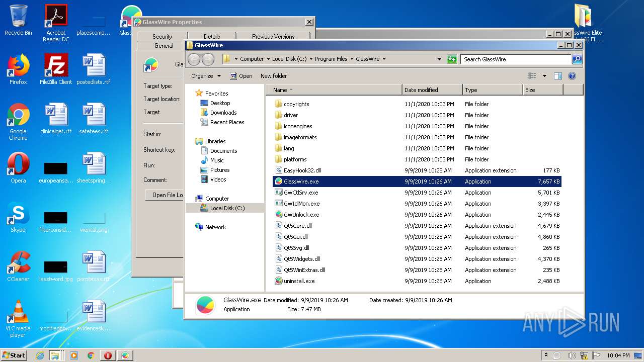The height and width of the screenshot is (362, 644).
Task: Open VLC media player desktop shortcut
Action: [x=18, y=319]
